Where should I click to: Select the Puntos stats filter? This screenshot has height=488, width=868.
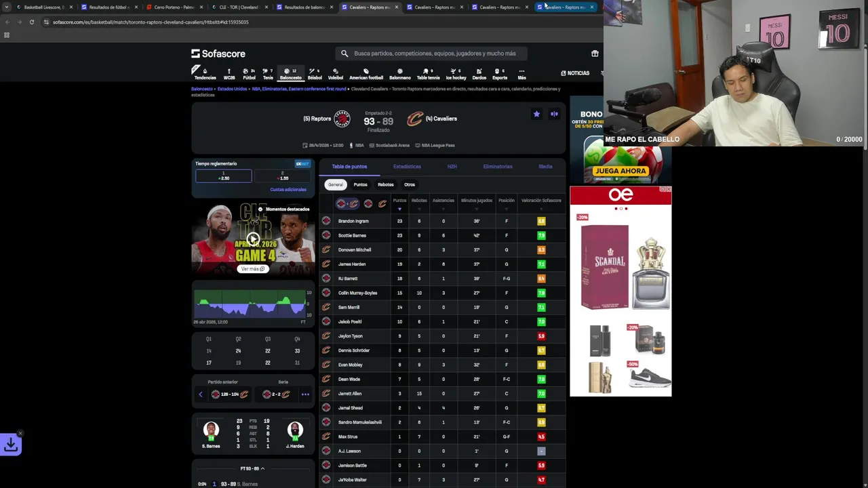tap(360, 184)
